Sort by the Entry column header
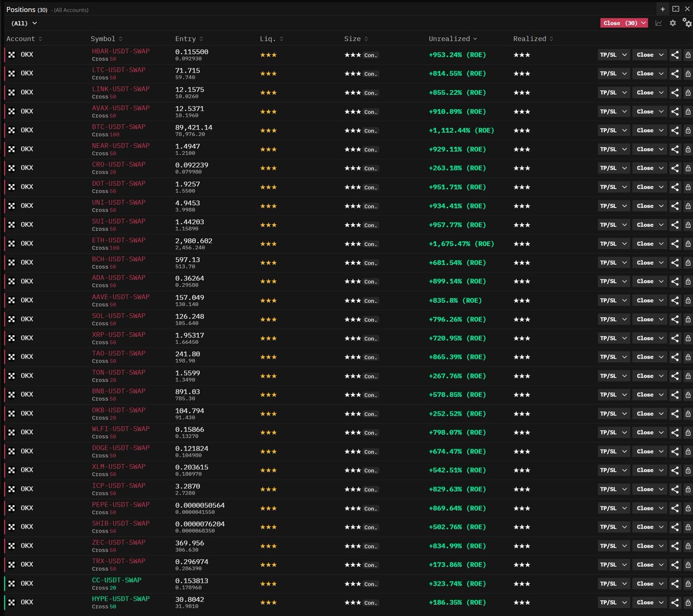Screen dimensions: 693x616 (189, 39)
